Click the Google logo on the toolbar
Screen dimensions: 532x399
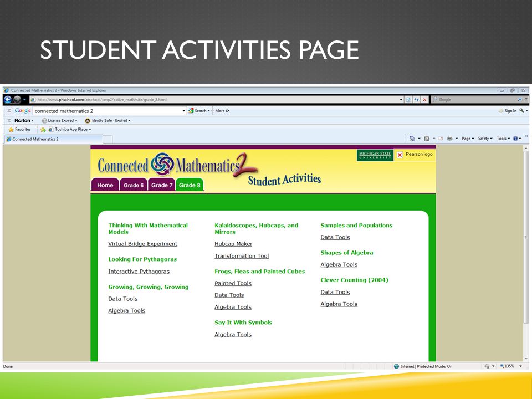[23, 111]
